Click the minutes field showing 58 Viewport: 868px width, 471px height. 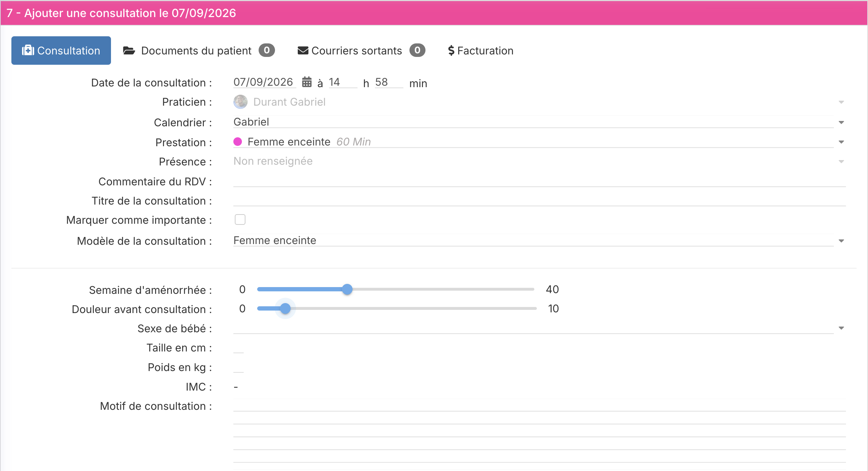(x=389, y=82)
